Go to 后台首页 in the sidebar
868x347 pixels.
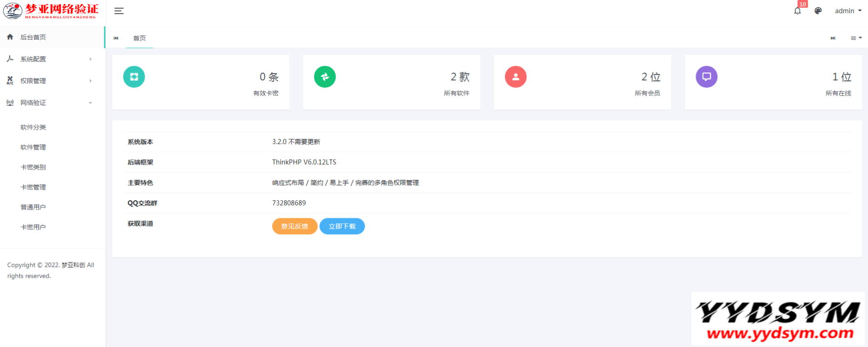33,37
